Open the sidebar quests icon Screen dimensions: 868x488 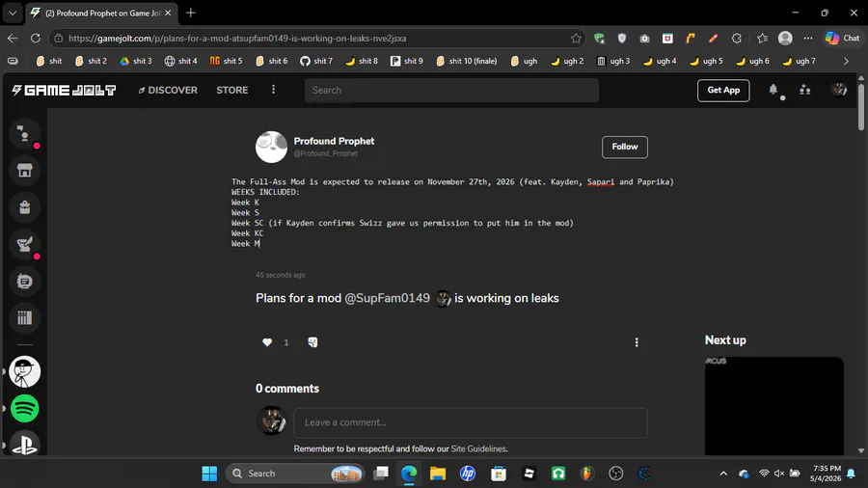(x=24, y=244)
